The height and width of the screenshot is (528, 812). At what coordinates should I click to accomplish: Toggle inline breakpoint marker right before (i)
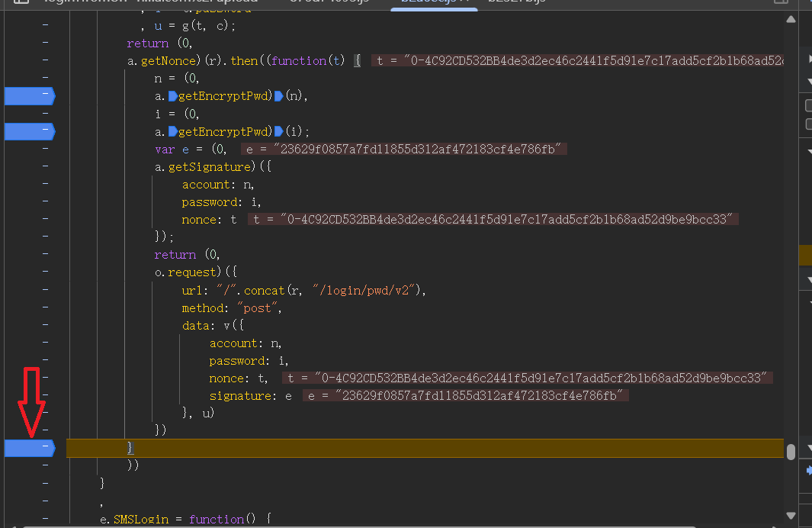[x=278, y=131]
